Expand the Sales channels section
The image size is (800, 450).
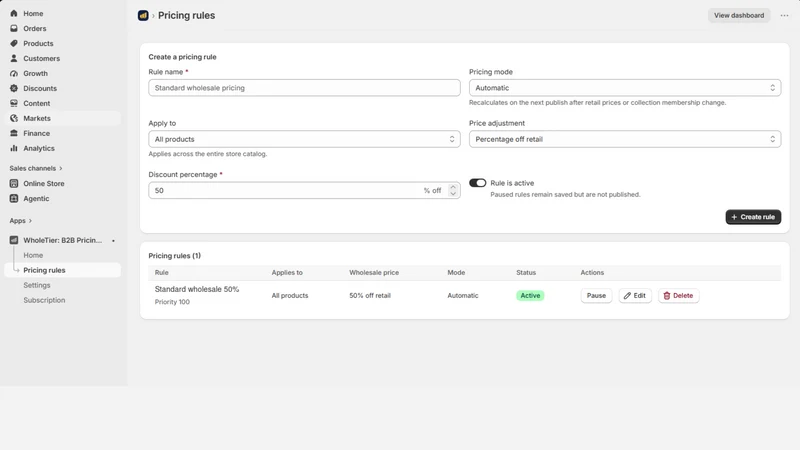(36, 168)
